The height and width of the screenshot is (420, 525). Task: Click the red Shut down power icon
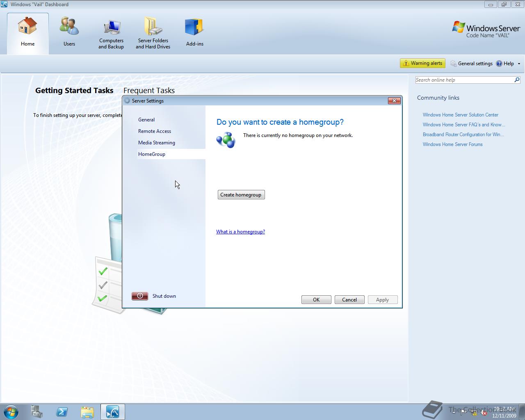pyautogui.click(x=140, y=296)
